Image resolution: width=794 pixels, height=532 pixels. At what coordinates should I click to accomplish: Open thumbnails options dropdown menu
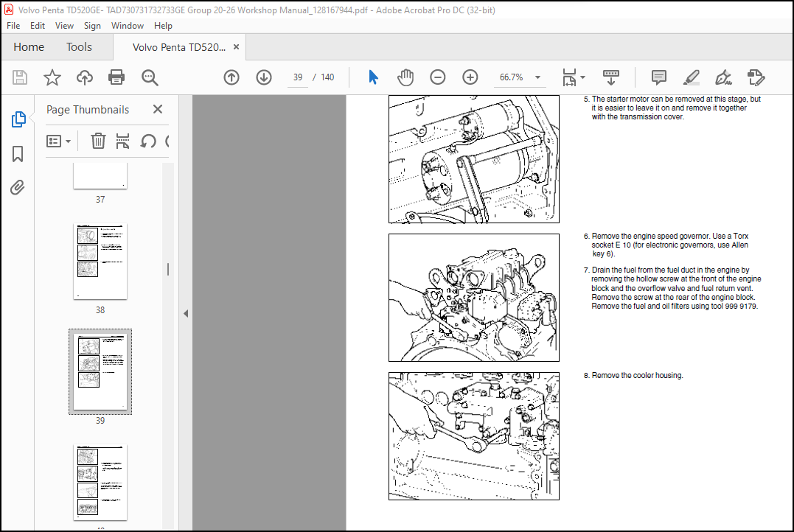point(58,141)
